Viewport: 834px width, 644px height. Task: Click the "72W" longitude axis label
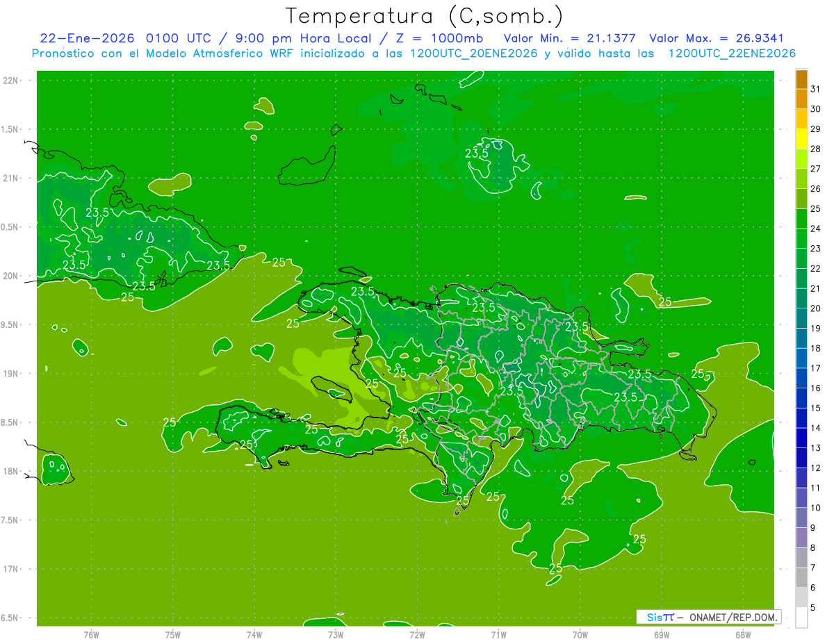417,635
